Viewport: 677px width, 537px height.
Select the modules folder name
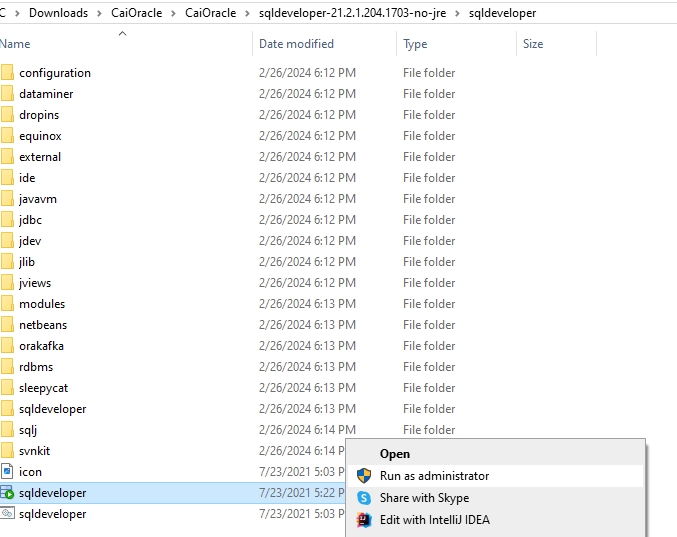pyautogui.click(x=42, y=304)
